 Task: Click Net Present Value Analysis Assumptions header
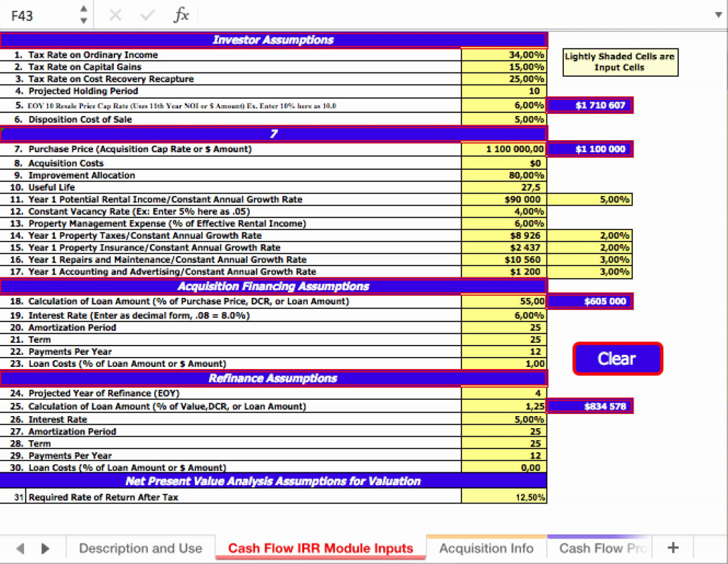click(274, 481)
